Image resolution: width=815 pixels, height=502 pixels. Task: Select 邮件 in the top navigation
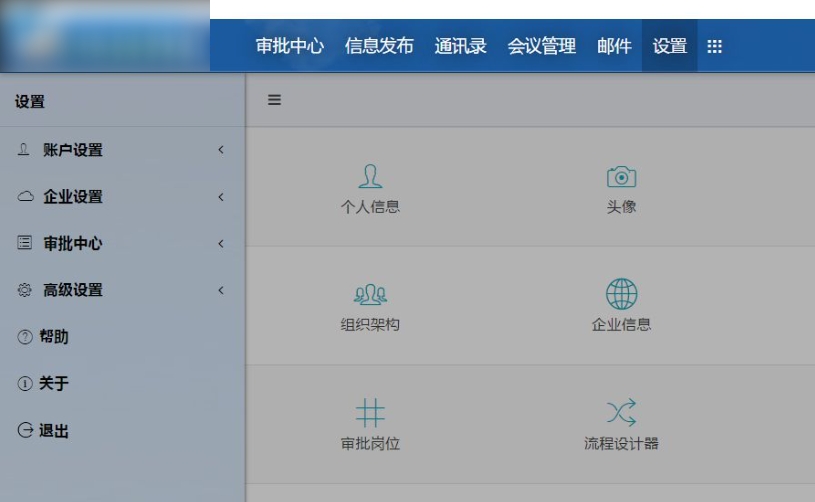click(x=614, y=46)
